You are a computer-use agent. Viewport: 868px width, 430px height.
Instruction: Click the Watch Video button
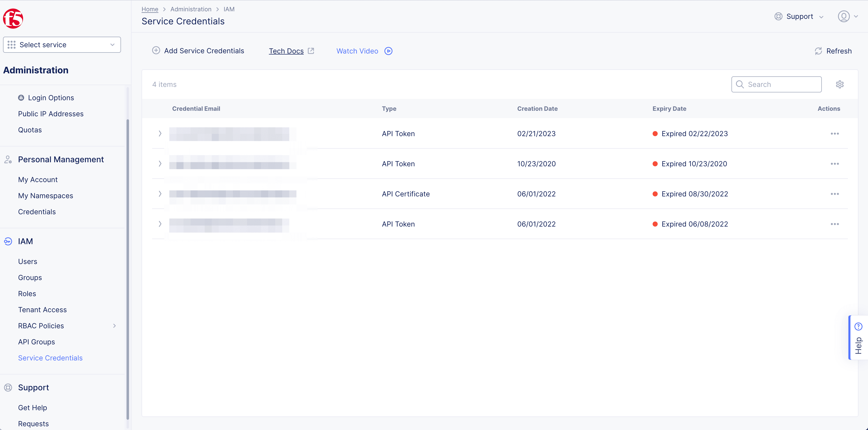364,51
